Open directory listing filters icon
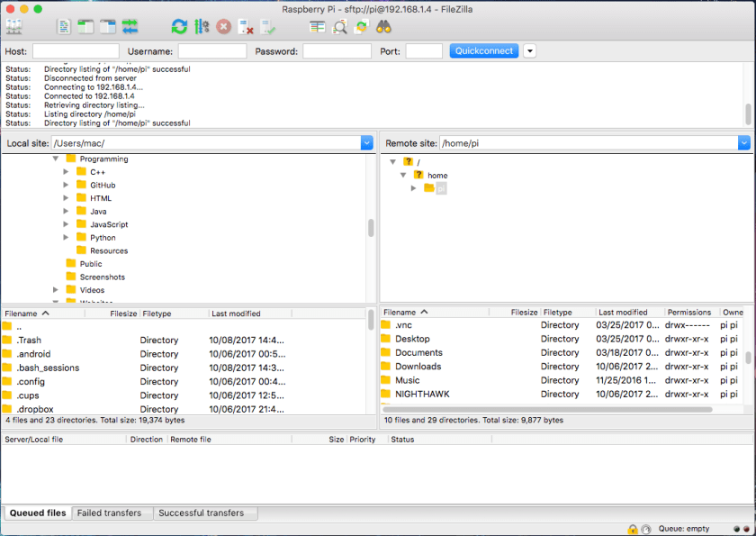The height and width of the screenshot is (536, 756). 317,27
